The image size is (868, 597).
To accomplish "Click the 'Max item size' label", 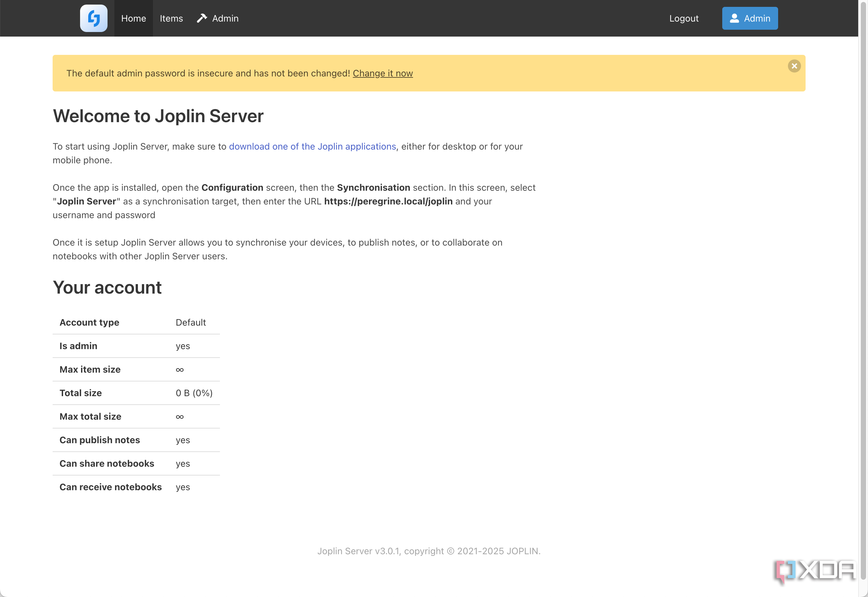I will pyautogui.click(x=90, y=370).
